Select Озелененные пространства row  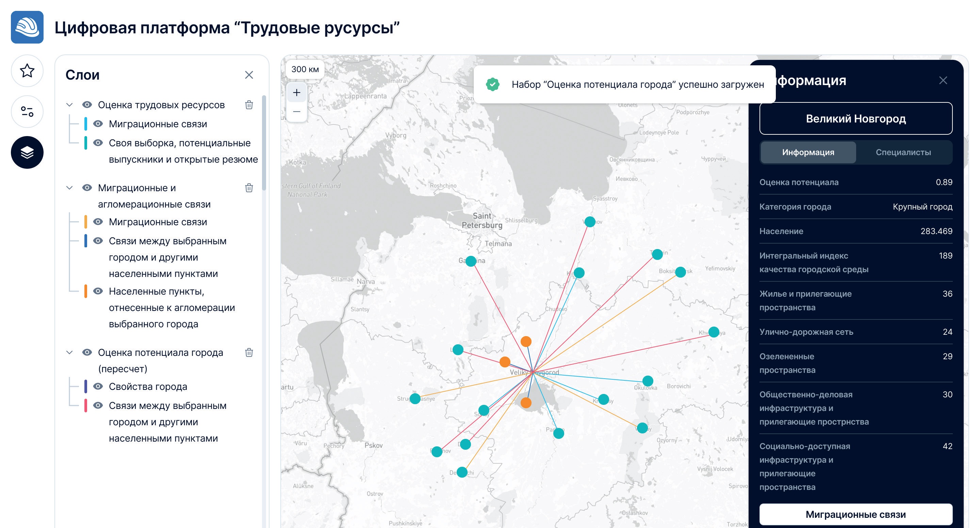coord(855,363)
